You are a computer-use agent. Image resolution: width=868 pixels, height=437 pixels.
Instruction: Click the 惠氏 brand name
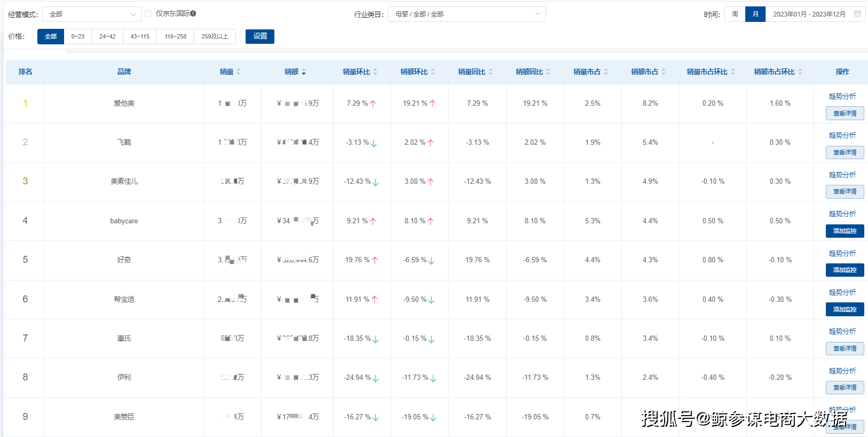point(124,338)
